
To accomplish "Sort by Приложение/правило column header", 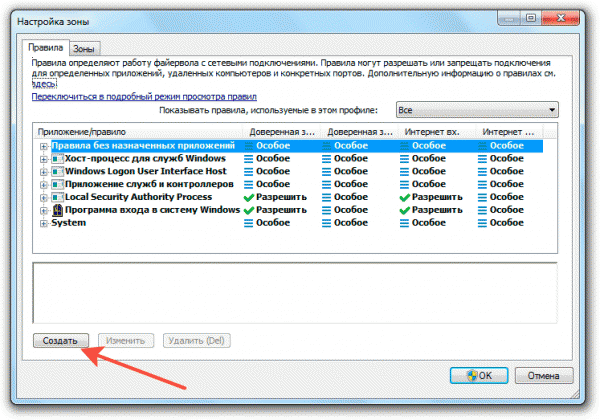I will pos(138,132).
